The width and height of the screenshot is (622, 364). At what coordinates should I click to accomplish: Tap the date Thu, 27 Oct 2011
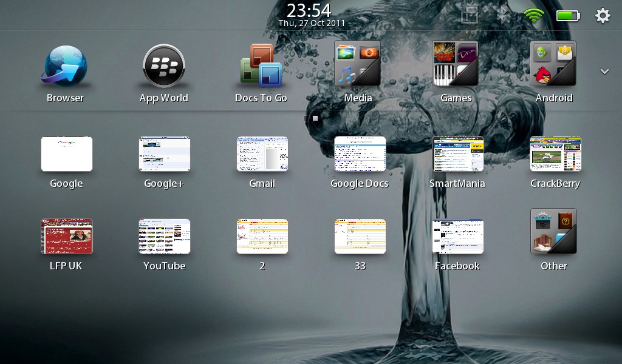tap(312, 24)
